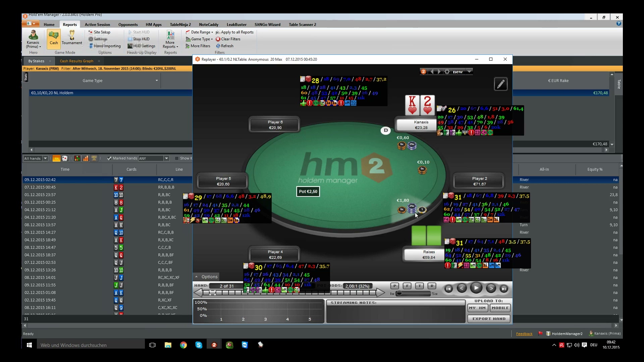Upload hand to MY HM
Screen dimensions: 644x362
pos(478,308)
